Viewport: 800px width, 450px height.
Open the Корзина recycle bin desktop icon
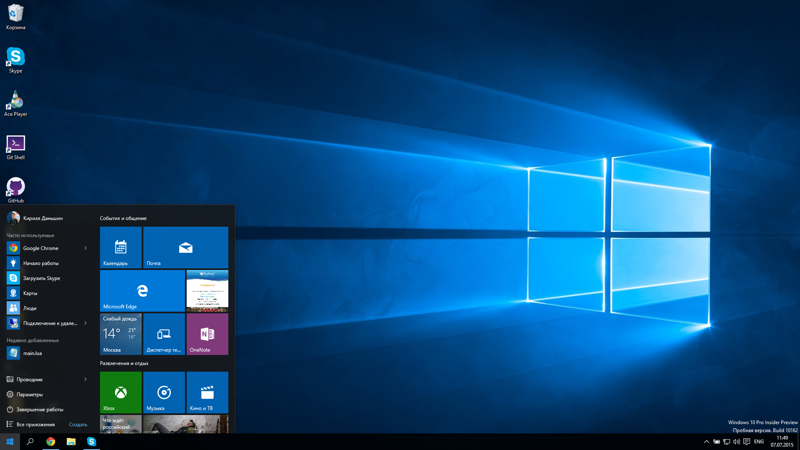[x=15, y=17]
